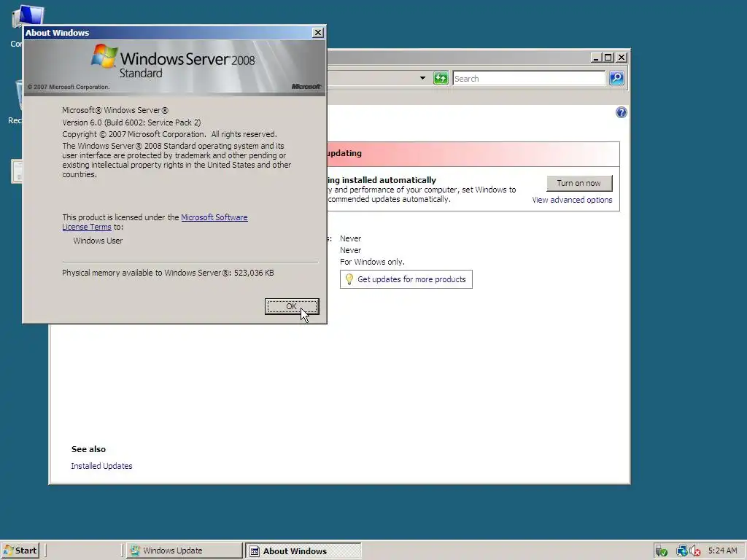Click the muted speaker volume tray icon
The height and width of the screenshot is (560, 747).
[x=694, y=551]
